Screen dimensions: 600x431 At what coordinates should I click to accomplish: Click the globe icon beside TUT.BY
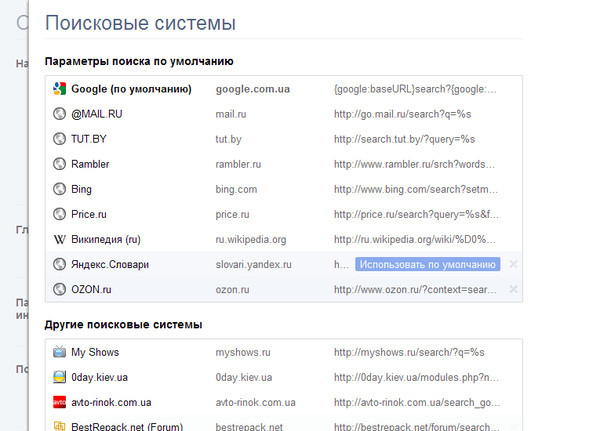[59, 139]
